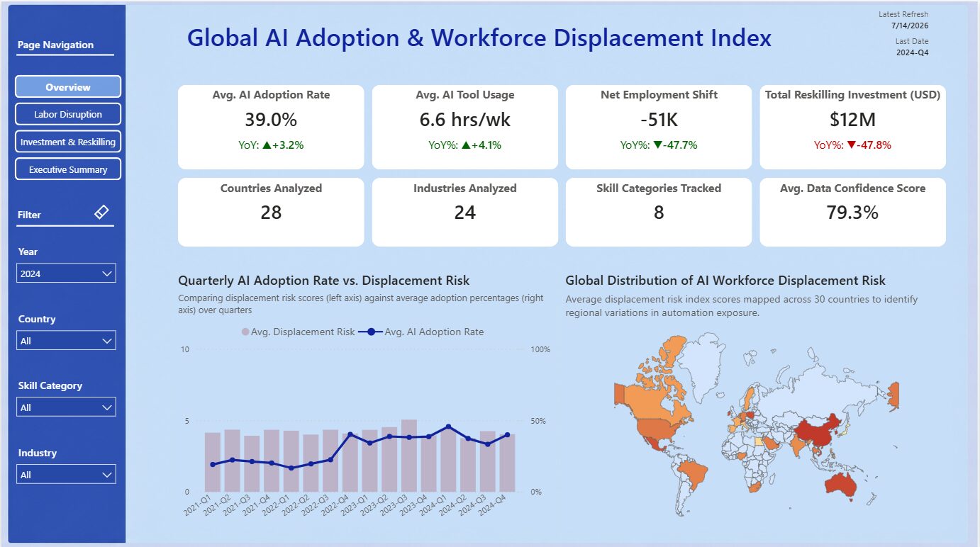Click Mexico on the risk map
Viewport: 980px width, 547px height.
(x=654, y=445)
